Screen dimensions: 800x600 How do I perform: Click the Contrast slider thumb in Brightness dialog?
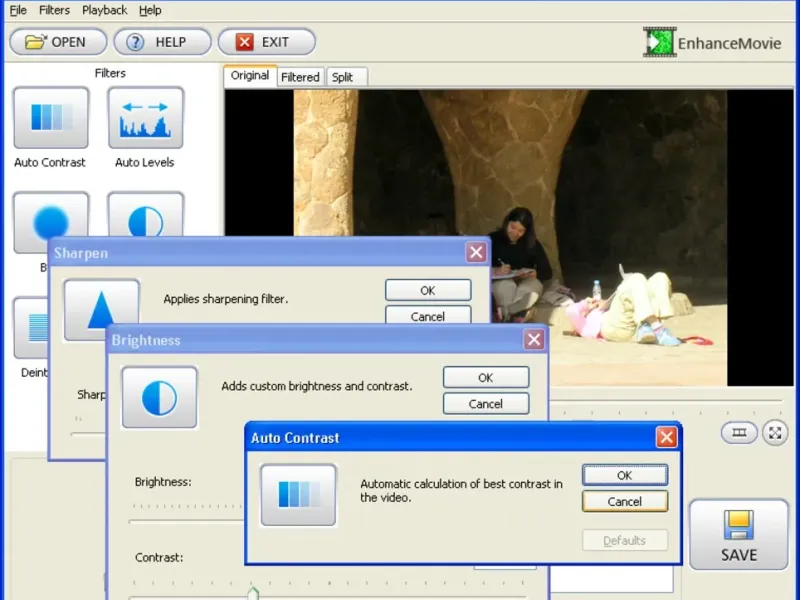coord(253,593)
